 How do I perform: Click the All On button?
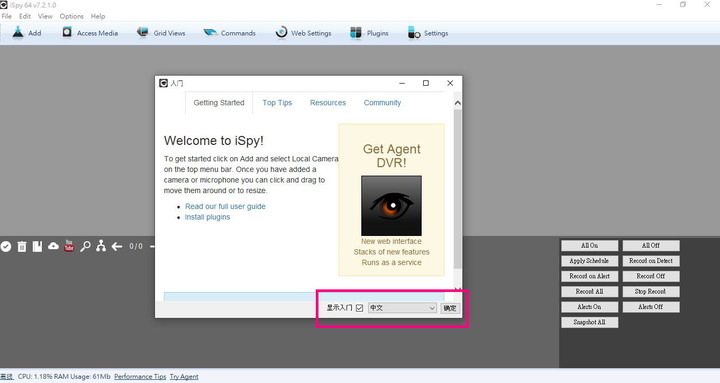point(590,246)
